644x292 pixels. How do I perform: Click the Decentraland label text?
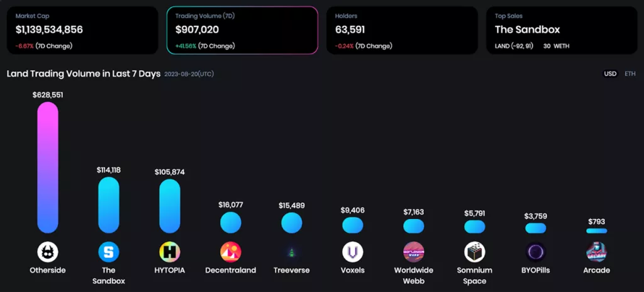pyautogui.click(x=231, y=271)
